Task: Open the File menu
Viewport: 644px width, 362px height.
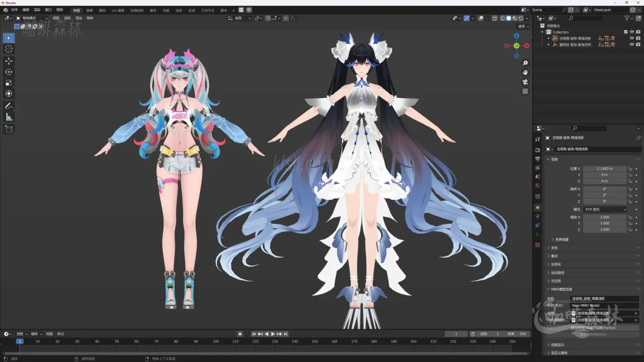Action: (x=14, y=10)
